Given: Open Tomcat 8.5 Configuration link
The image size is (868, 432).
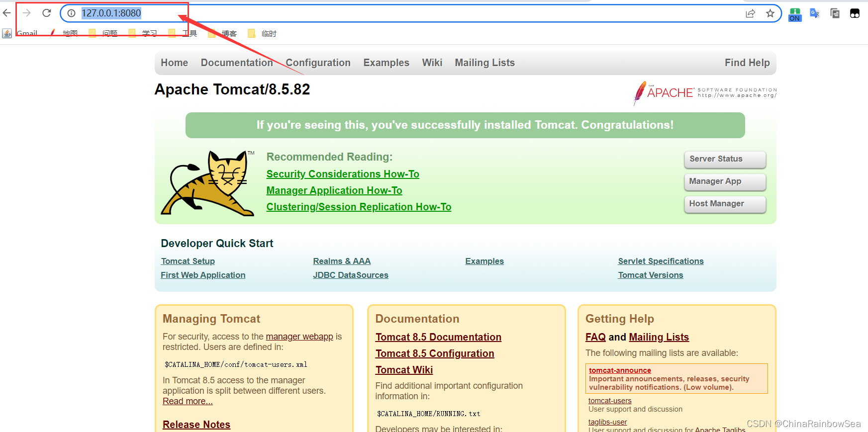Looking at the screenshot, I should [x=435, y=353].
